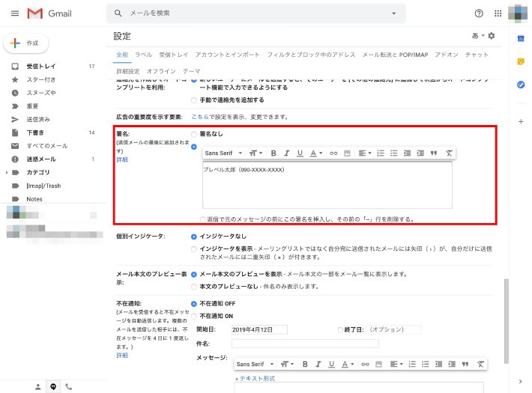Select インジケータなし radio button
Screen dimensions: 532x393
pyautogui.click(x=194, y=237)
